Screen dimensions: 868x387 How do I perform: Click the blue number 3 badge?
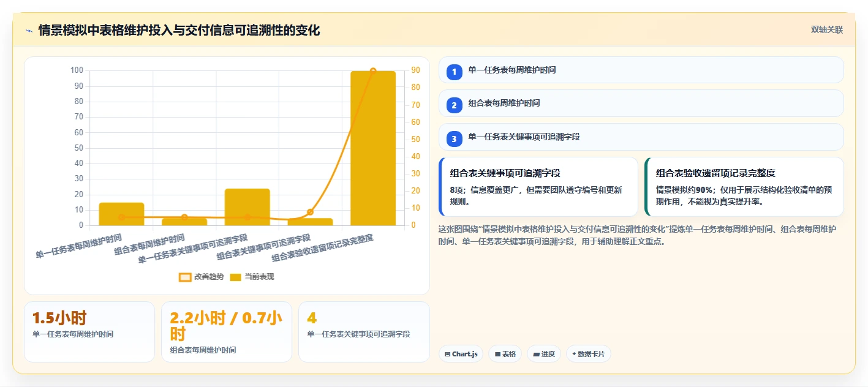pyautogui.click(x=454, y=139)
